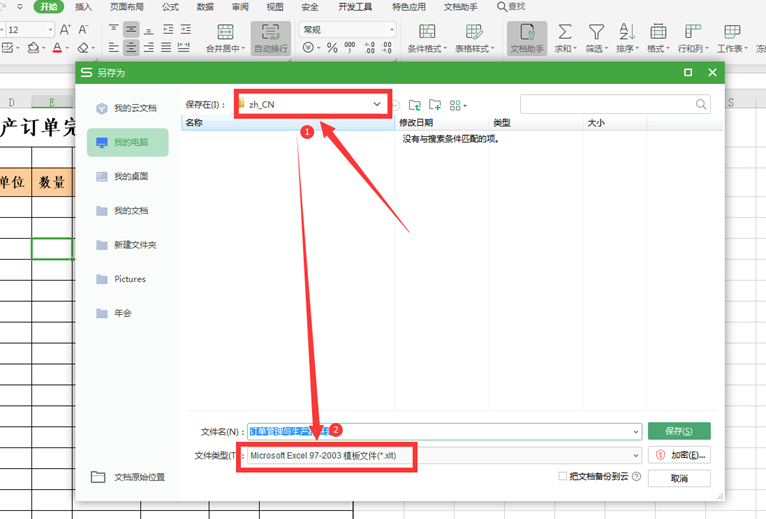Switch to the 审阅 tab
Viewport: 766px width, 519px height.
pos(240,7)
